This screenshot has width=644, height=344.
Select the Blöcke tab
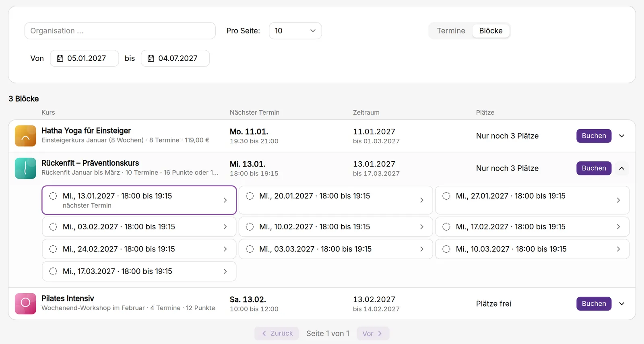(491, 31)
